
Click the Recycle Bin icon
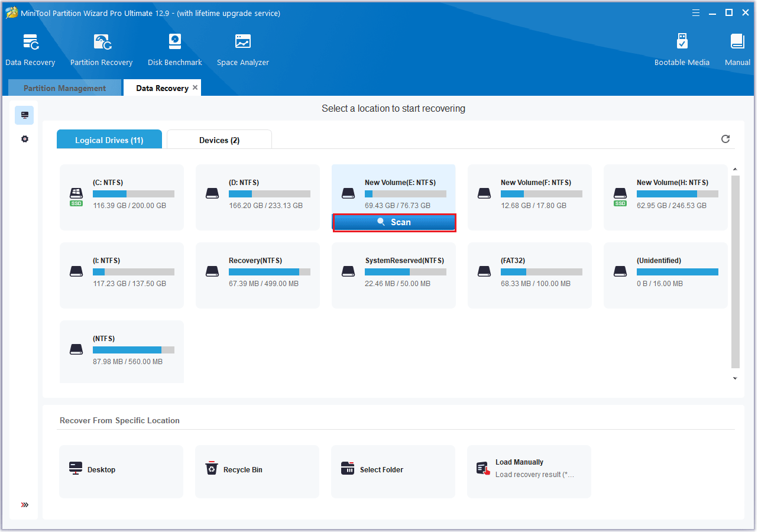212,469
